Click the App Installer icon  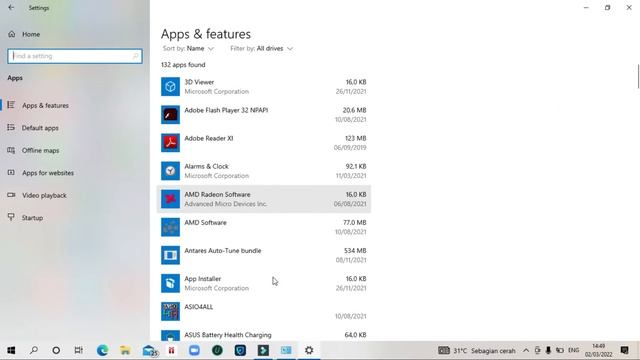pos(170,284)
